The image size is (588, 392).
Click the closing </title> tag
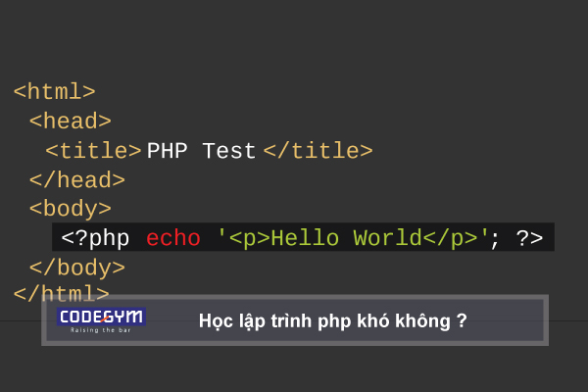pyautogui.click(x=318, y=151)
